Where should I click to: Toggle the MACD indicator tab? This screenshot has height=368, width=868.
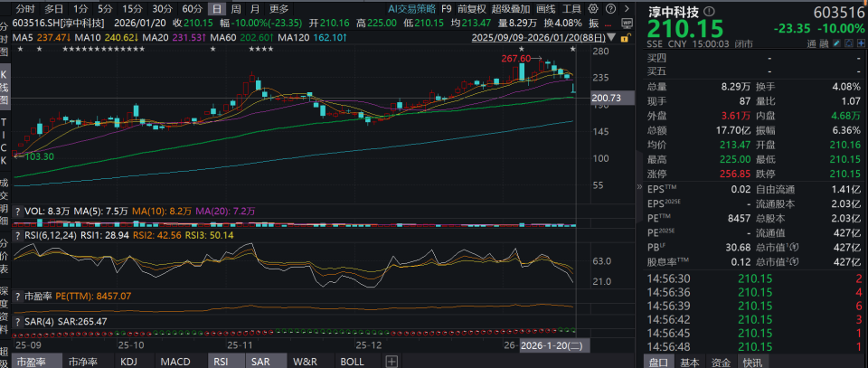point(175,362)
